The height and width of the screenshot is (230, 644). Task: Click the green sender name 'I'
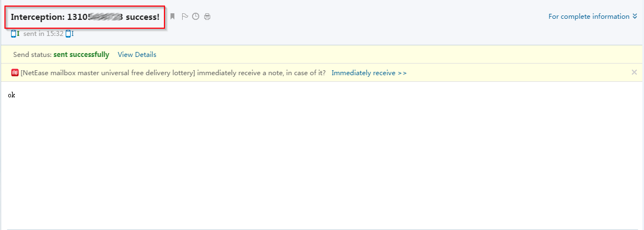18,34
